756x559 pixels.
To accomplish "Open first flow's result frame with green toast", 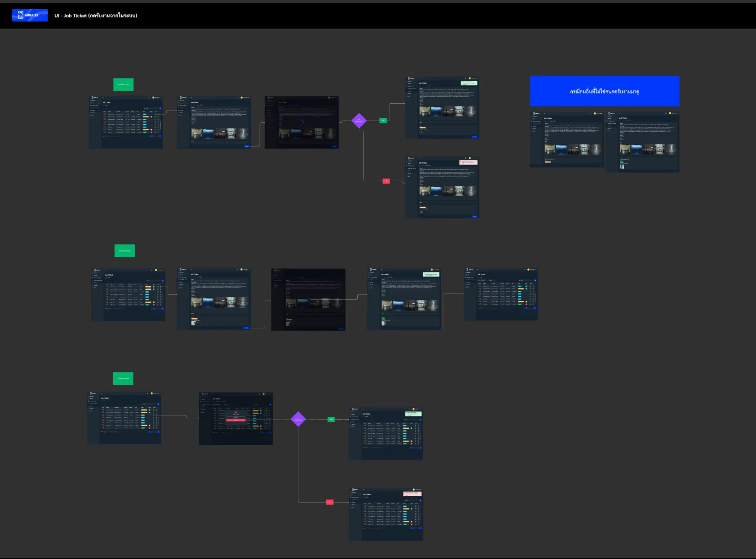I will [x=442, y=107].
